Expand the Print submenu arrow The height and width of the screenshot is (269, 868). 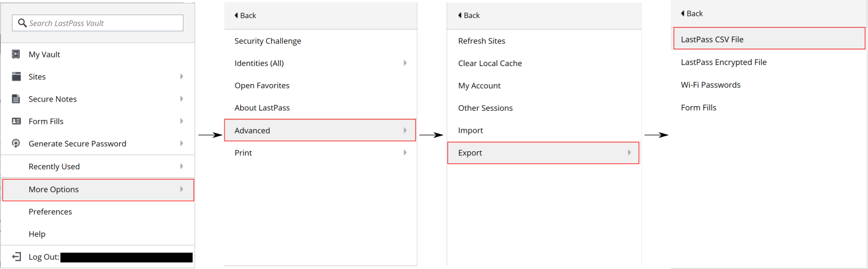405,152
